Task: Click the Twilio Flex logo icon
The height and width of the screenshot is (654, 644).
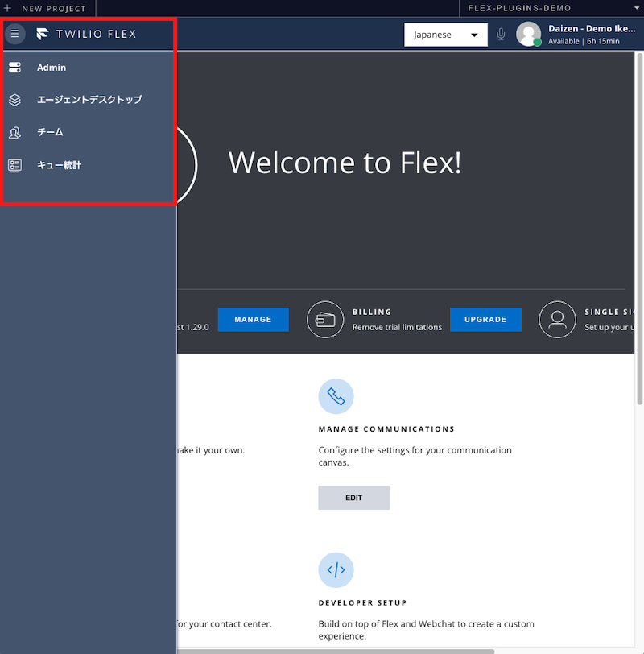Action: point(42,34)
